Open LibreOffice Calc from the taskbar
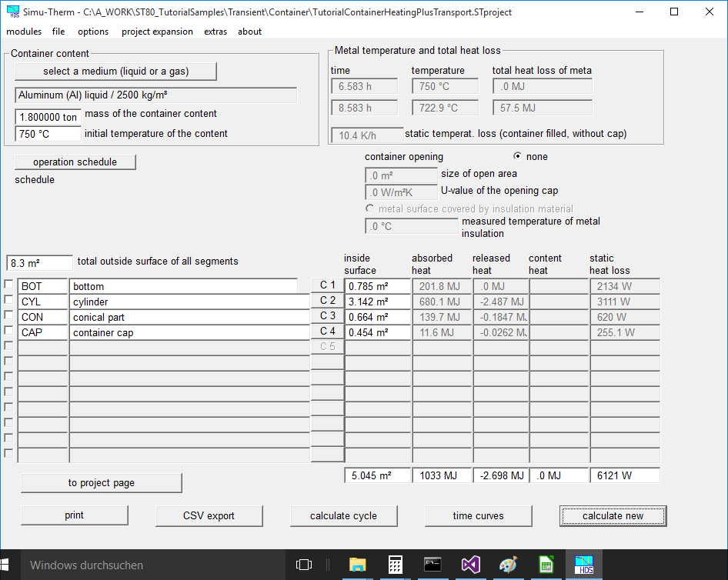Viewport: 728px width, 580px height. (546, 565)
